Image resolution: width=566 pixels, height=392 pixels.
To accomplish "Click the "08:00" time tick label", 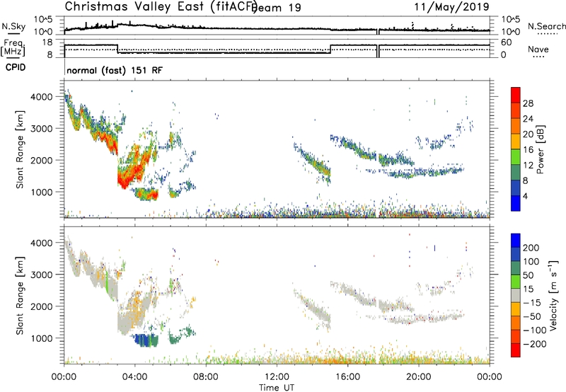I will point(206,377).
